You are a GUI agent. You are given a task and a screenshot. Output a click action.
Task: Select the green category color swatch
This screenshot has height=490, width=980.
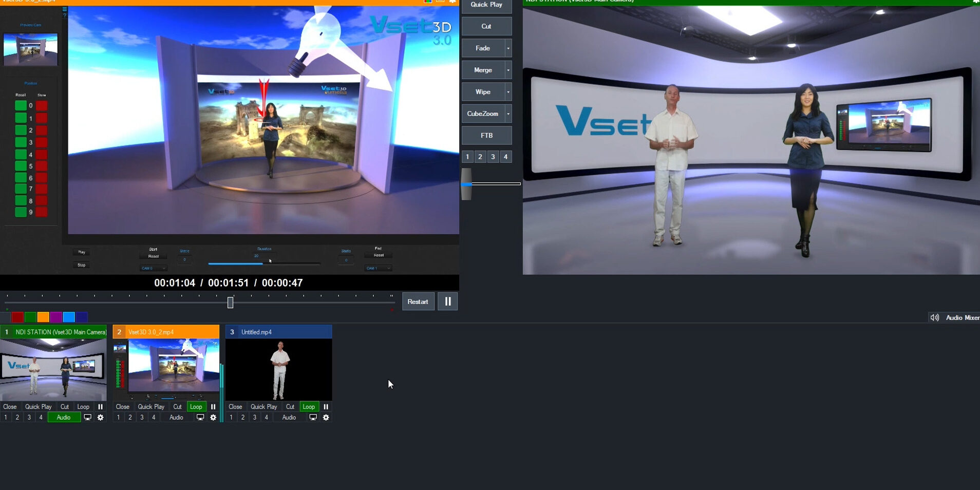pos(30,317)
